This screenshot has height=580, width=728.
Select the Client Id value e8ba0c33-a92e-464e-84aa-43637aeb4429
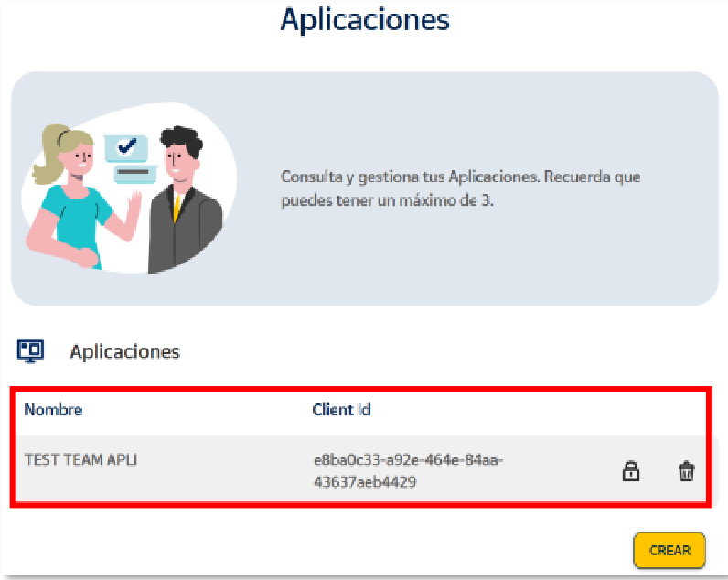(x=408, y=471)
